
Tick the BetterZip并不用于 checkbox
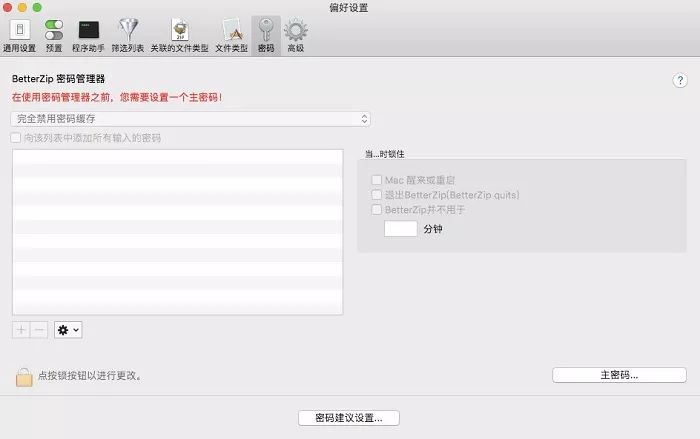click(x=377, y=209)
